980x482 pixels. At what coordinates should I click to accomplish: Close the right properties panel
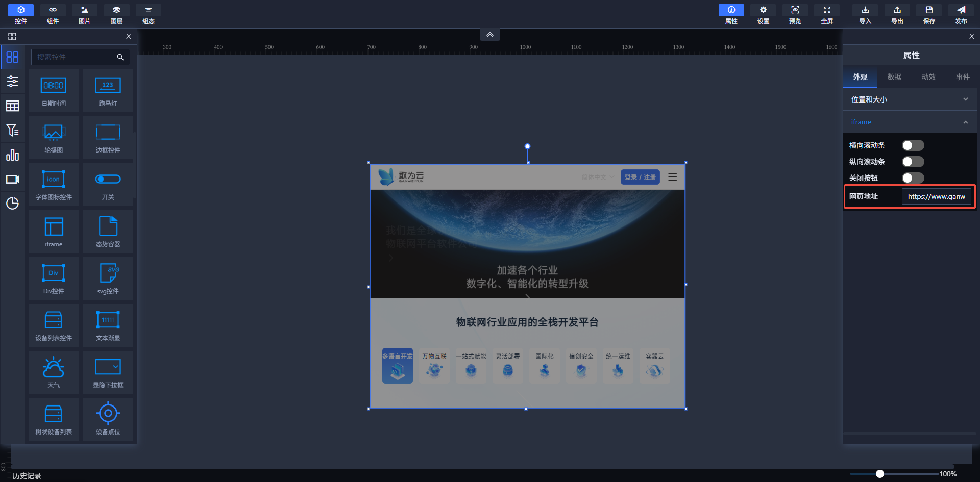(x=972, y=36)
